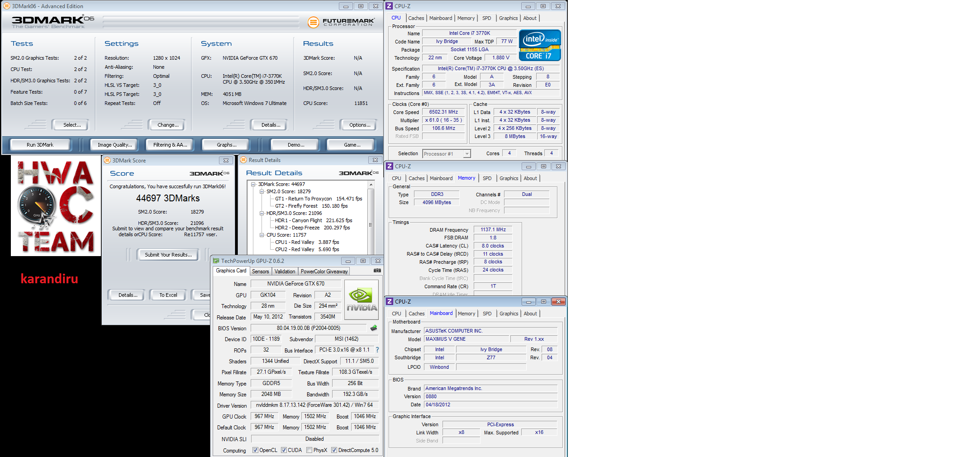Viewport: 980px width, 457px height.
Task: Open the Sensors tab in GPU-Z
Action: [260, 271]
